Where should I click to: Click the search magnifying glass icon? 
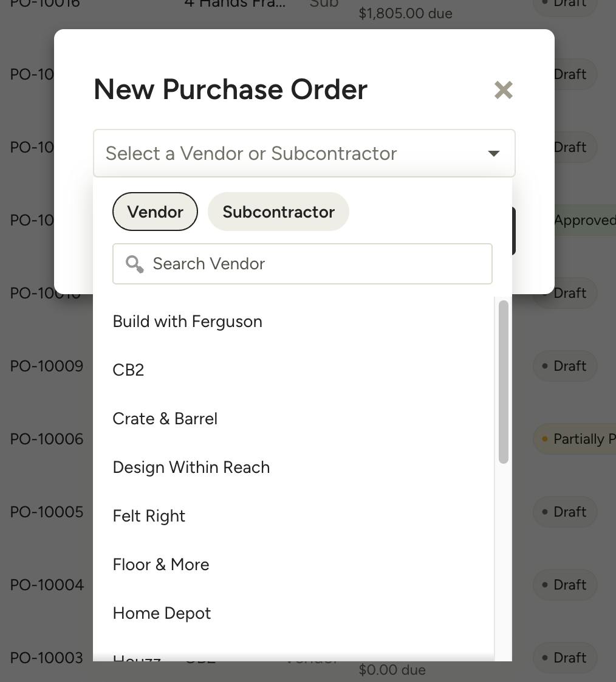(x=134, y=264)
